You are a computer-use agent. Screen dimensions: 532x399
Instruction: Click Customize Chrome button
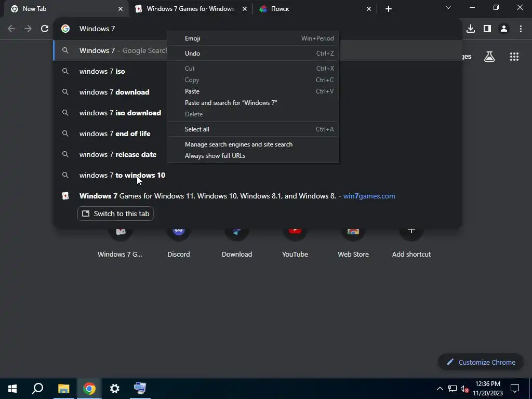(x=481, y=362)
